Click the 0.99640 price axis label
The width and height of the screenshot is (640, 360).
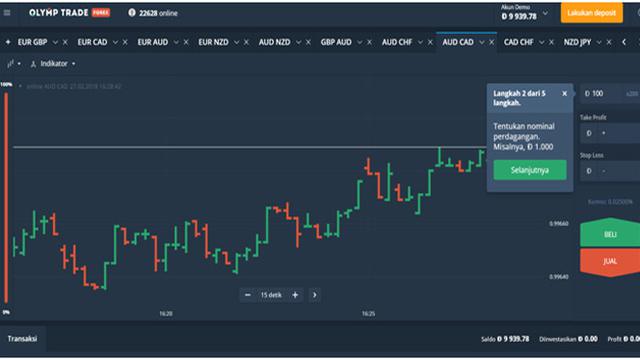[x=559, y=277]
